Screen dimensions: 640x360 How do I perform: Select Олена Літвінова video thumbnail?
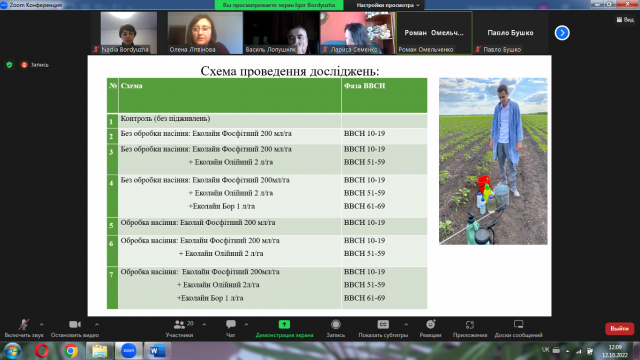point(205,33)
